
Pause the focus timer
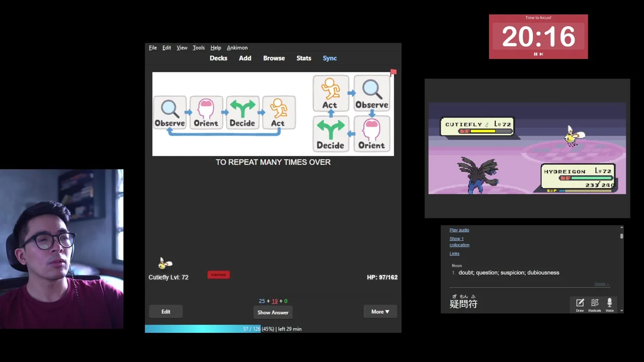point(535,54)
